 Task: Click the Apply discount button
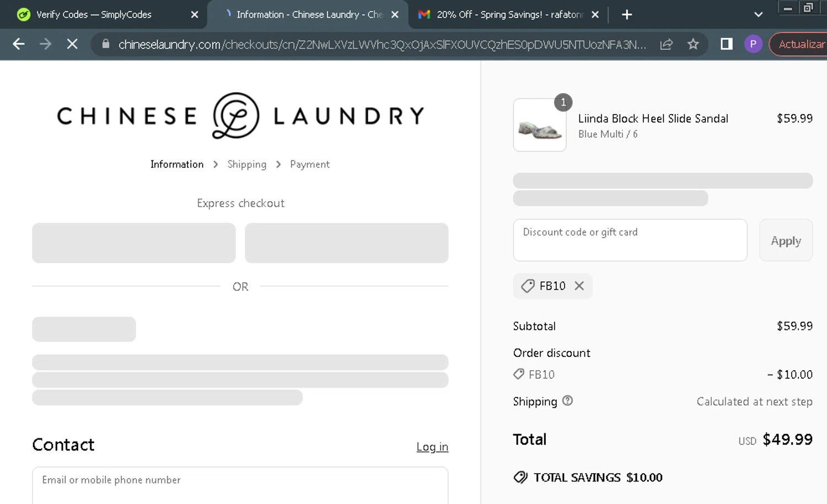(786, 240)
